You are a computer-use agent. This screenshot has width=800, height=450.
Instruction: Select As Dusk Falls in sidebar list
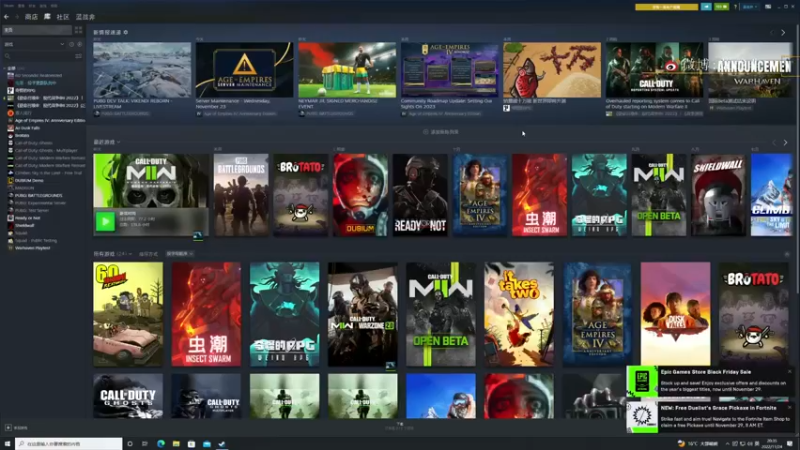(27, 128)
